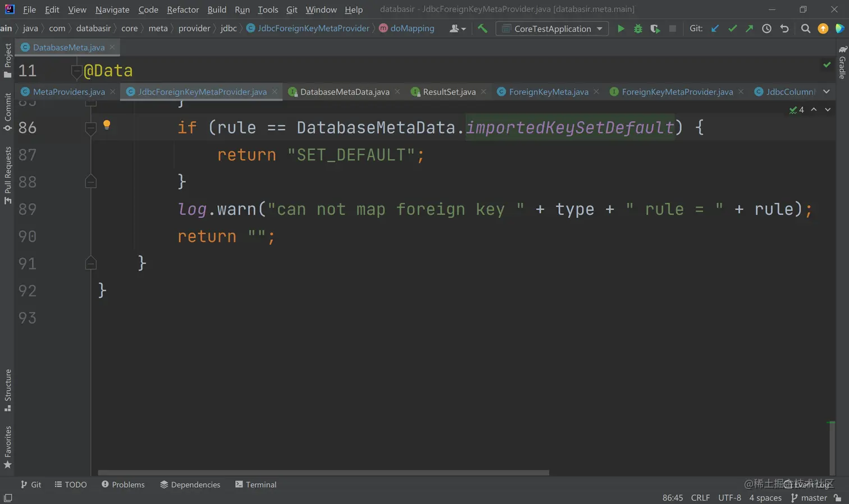Screen dimensions: 849x504
Task: Open the Gradle tool window
Action: [842, 62]
